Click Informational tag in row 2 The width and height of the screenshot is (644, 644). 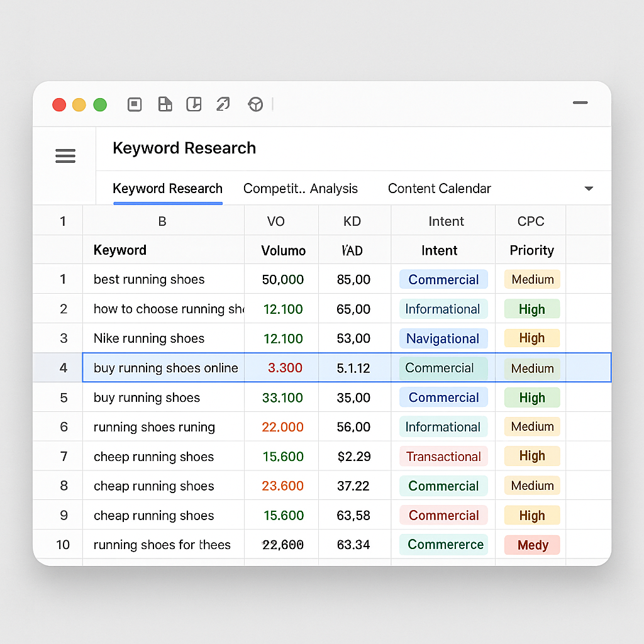tap(443, 309)
